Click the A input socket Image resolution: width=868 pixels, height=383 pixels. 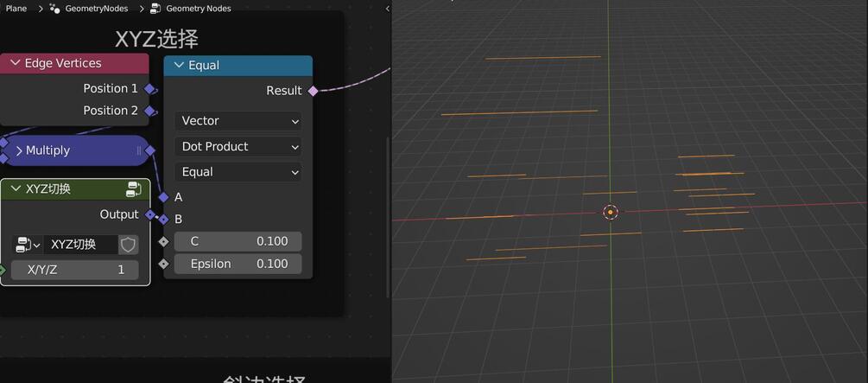pos(163,197)
